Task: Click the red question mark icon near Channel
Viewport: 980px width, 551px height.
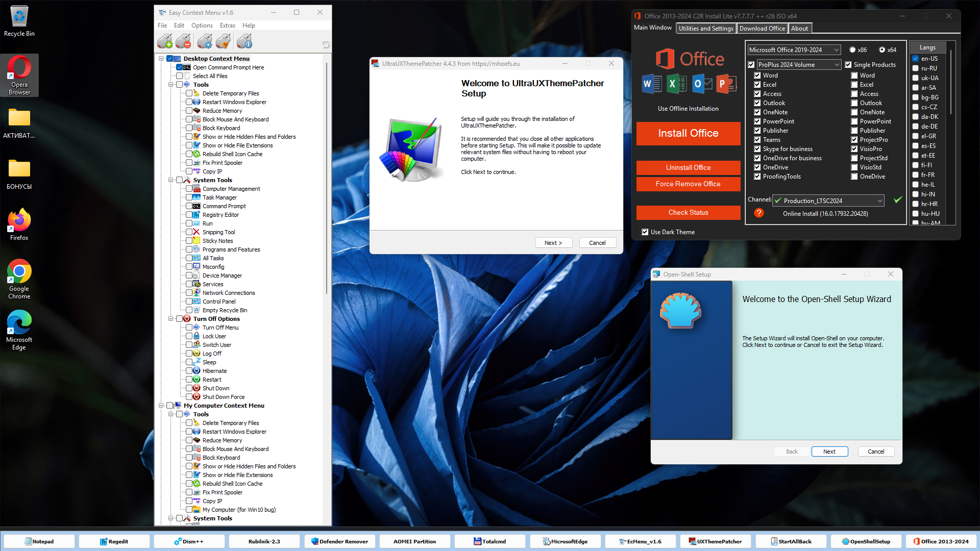Action: tap(759, 213)
